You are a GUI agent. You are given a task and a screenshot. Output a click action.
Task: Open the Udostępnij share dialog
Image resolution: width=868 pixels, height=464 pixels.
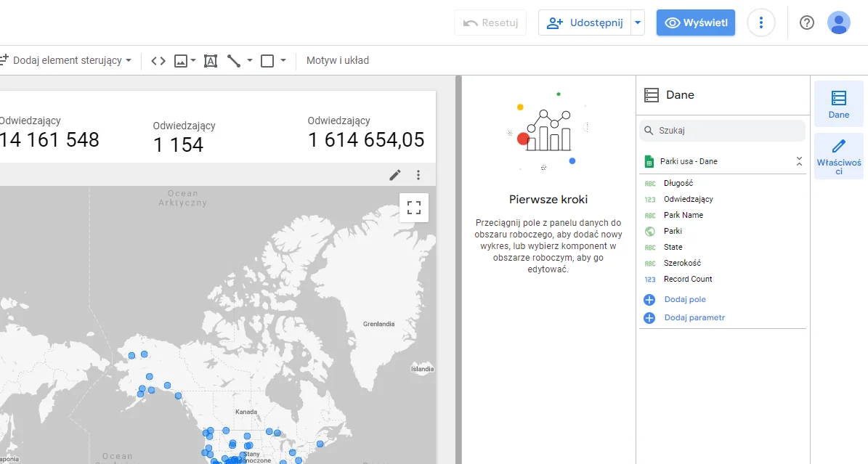585,23
